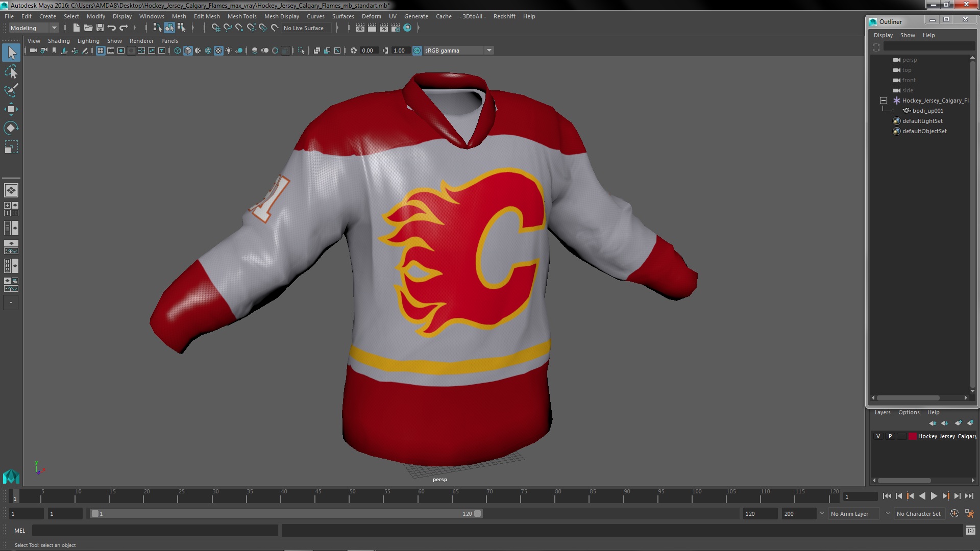This screenshot has height=551, width=980.
Task: Redo the last action
Action: click(124, 28)
